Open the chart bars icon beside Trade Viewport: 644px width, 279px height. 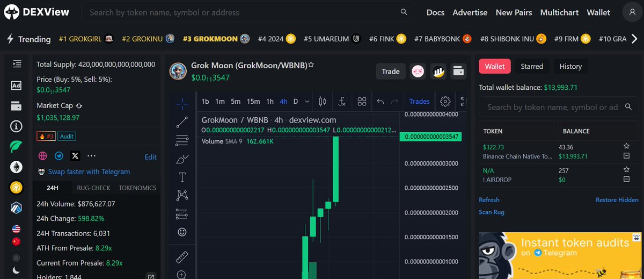(438, 71)
